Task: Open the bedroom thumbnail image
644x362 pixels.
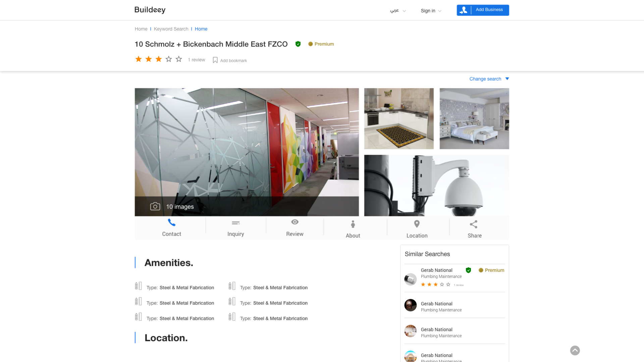Action: click(x=474, y=119)
